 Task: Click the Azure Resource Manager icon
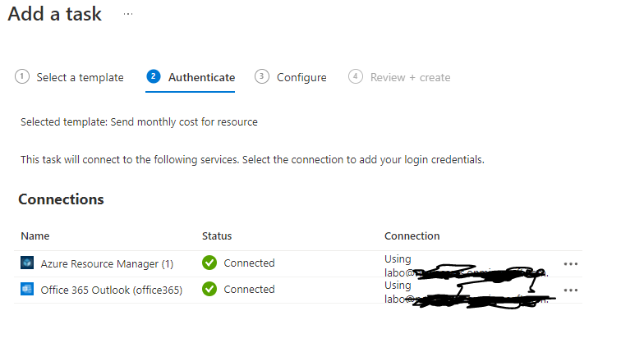pyautogui.click(x=26, y=263)
